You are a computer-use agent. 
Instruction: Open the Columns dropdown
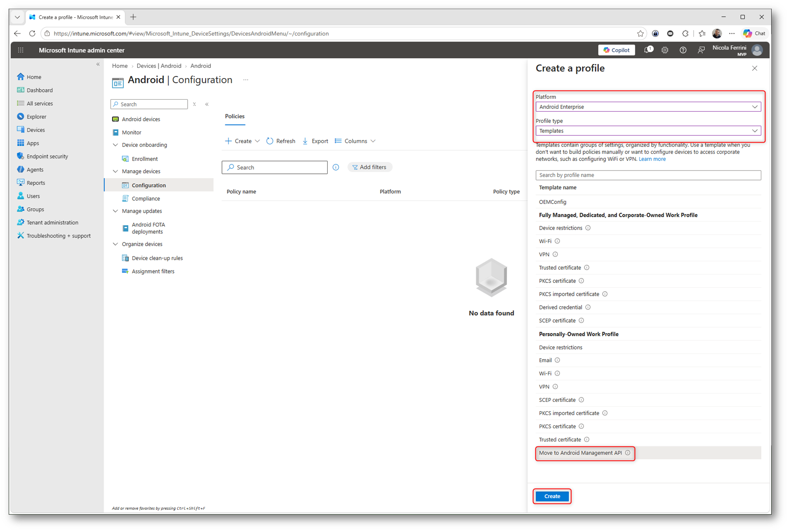point(355,141)
